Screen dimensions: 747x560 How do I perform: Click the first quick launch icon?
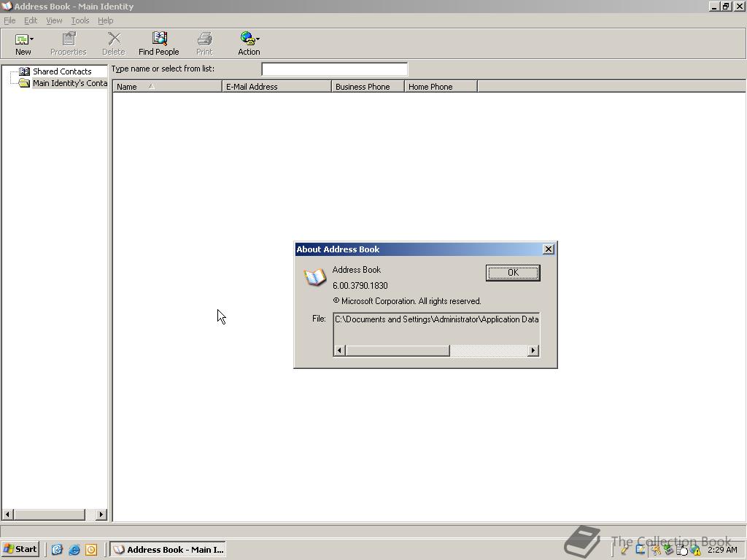(x=57, y=550)
